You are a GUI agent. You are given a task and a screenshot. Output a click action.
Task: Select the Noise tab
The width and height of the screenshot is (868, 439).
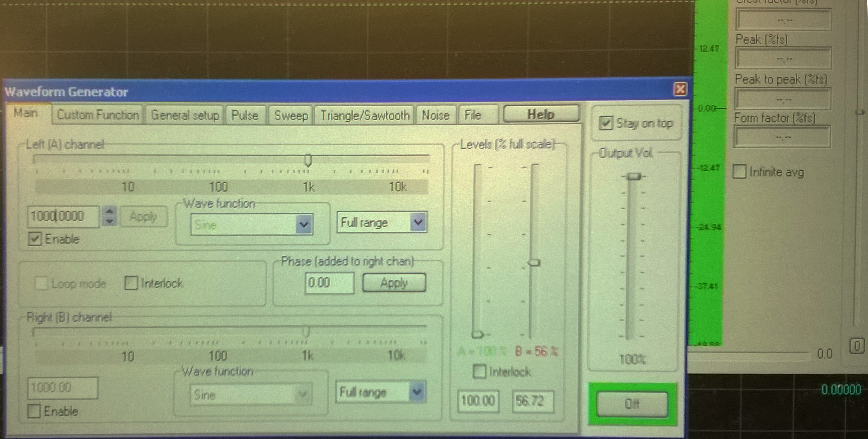(435, 116)
